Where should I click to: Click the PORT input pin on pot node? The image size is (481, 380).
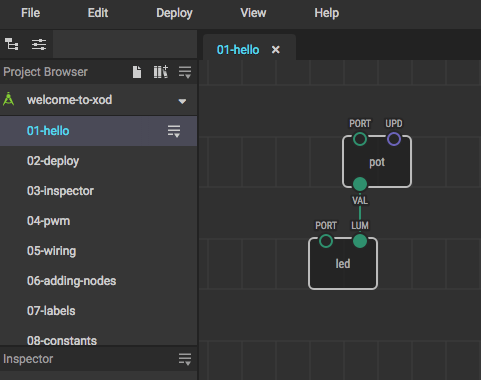click(x=360, y=139)
